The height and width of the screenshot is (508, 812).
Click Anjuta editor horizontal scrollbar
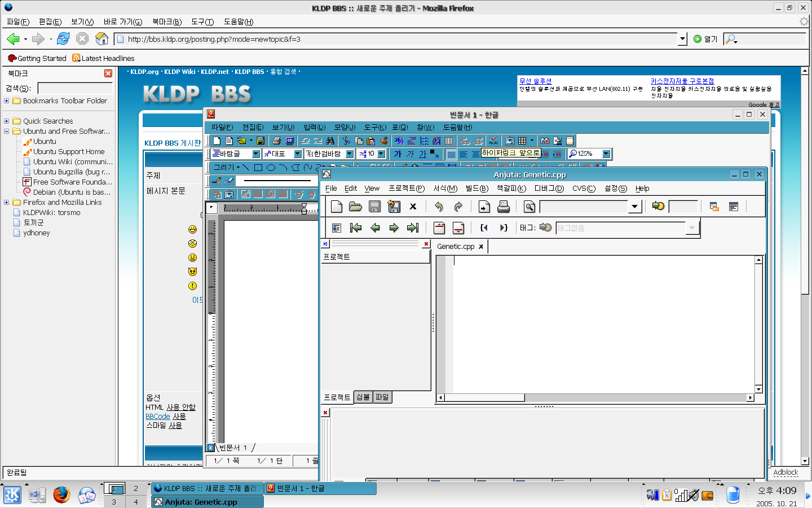pos(596,397)
